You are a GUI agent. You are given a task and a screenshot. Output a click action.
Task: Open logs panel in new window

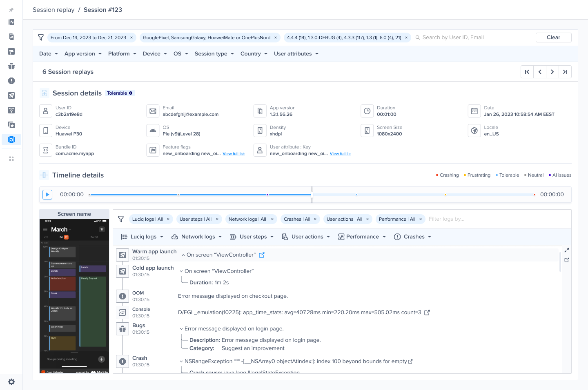(567, 260)
